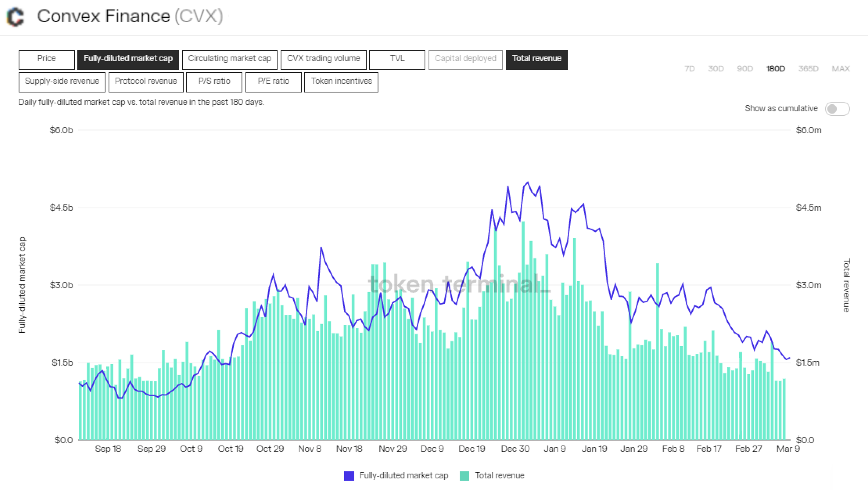Select the Price metric button

(47, 60)
